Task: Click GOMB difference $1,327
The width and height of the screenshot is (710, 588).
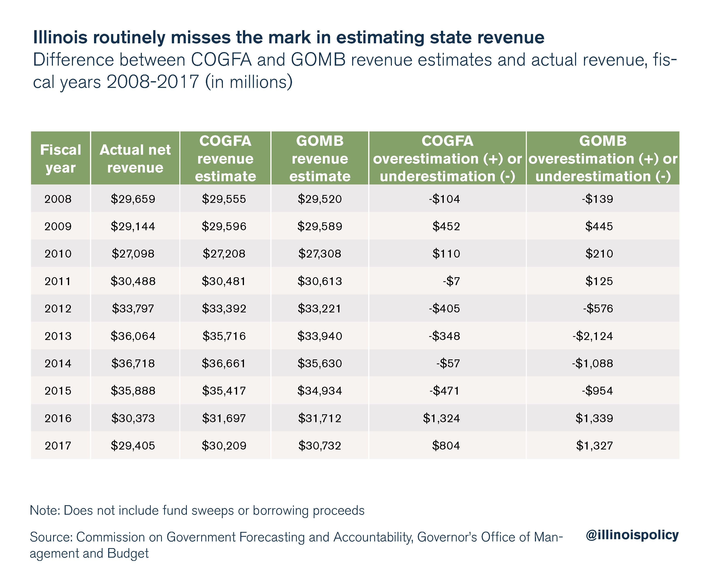Action: pyautogui.click(x=594, y=445)
